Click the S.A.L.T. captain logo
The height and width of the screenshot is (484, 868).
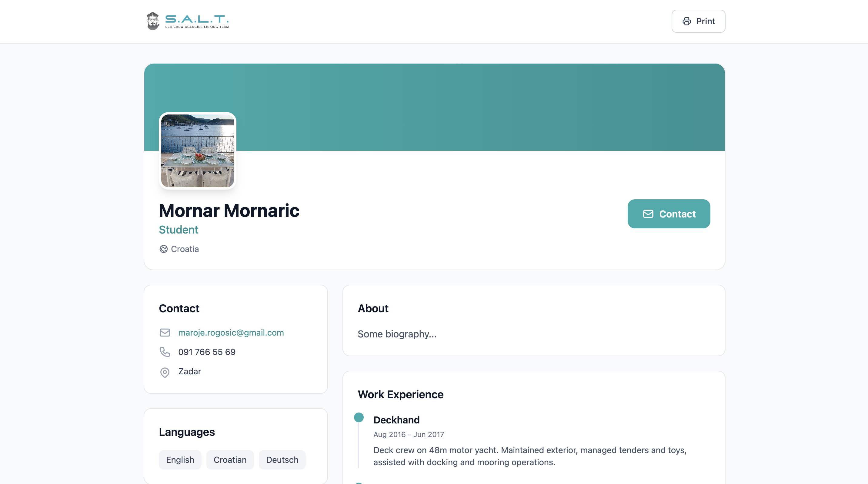point(153,21)
